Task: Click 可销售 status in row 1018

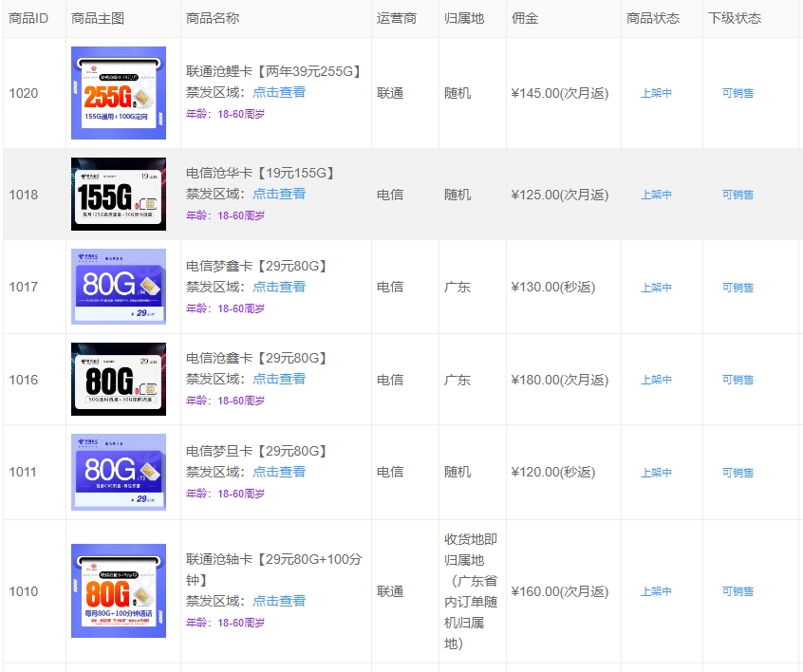Action: click(x=738, y=195)
